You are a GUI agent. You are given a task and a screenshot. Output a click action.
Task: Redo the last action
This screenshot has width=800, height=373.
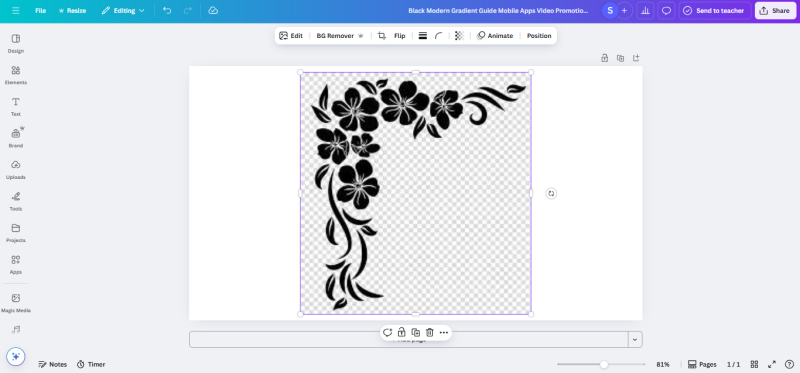click(x=187, y=11)
